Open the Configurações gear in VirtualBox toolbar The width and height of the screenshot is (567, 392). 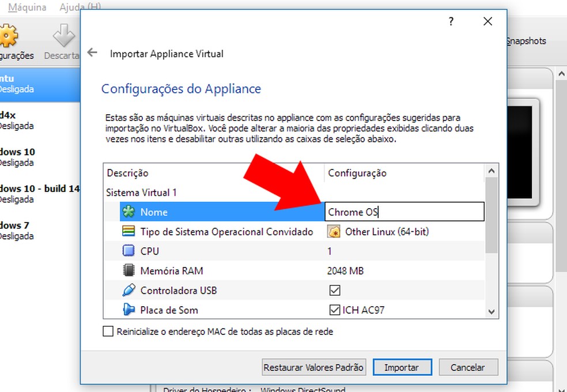click(x=8, y=35)
